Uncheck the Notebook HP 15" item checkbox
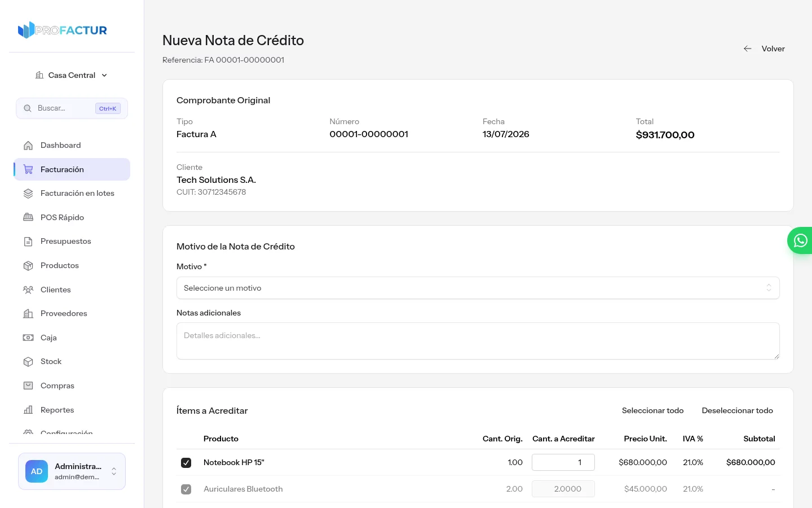This screenshot has width=812, height=508. [x=186, y=463]
